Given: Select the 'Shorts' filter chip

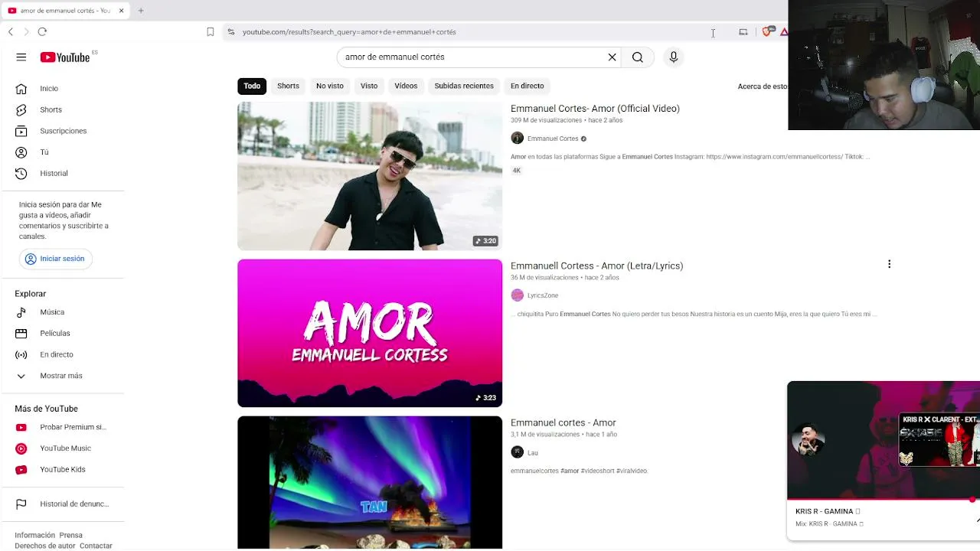Looking at the screenshot, I should pyautogui.click(x=288, y=86).
